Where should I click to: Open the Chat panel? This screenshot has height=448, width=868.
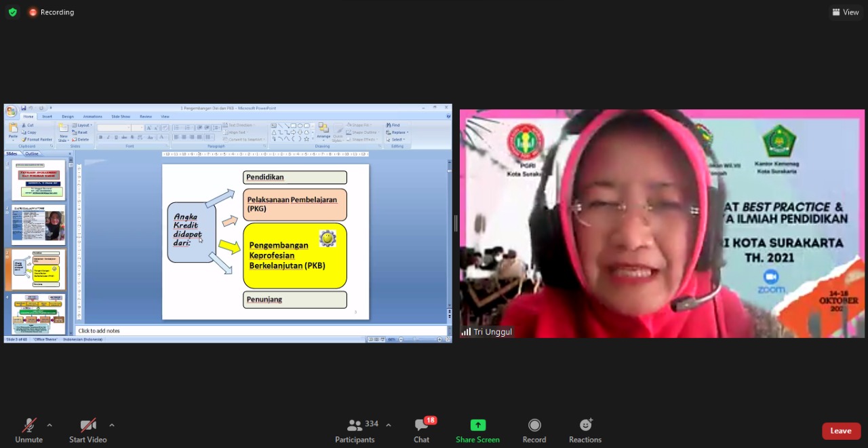coord(422,430)
